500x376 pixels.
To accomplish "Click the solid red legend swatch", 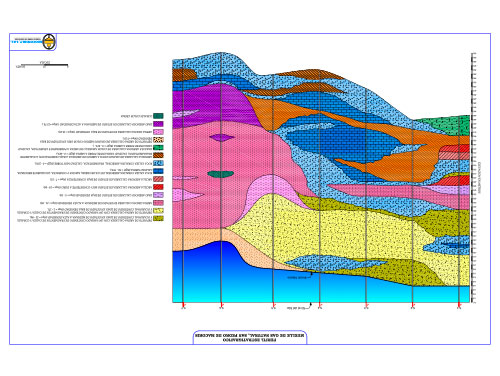I will click(x=158, y=187).
